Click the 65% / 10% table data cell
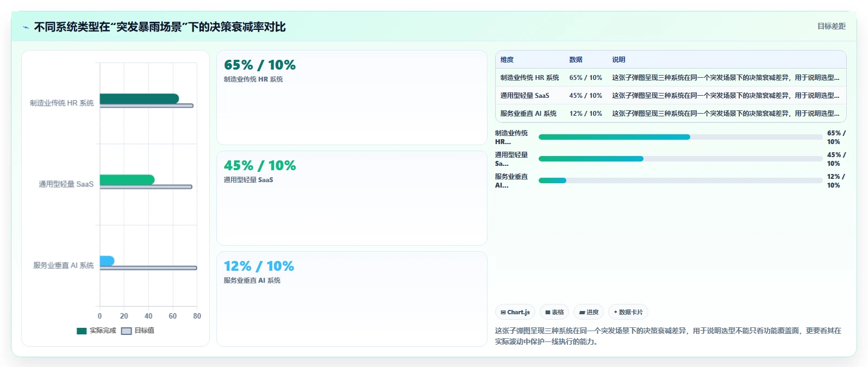The height and width of the screenshot is (367, 868). tap(586, 78)
